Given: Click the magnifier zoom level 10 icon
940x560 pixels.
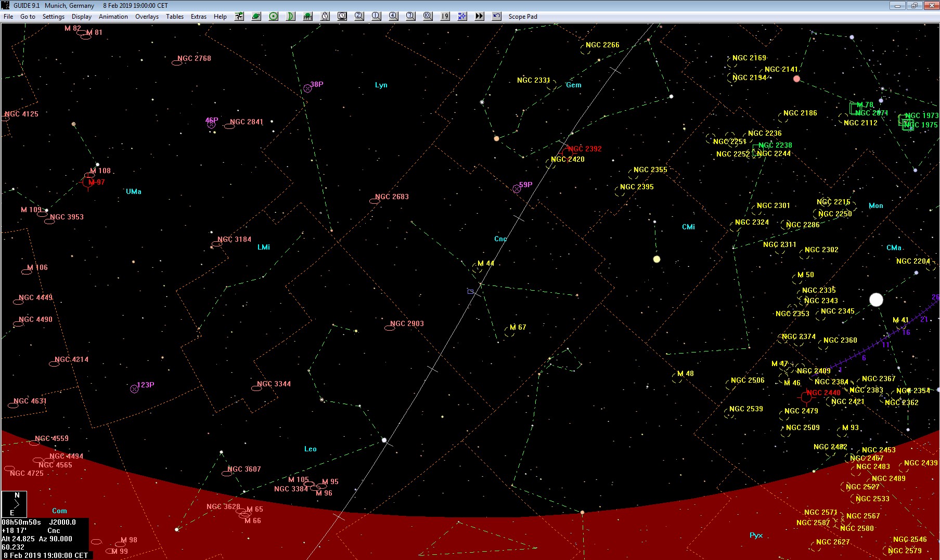Looking at the screenshot, I should pos(428,16).
